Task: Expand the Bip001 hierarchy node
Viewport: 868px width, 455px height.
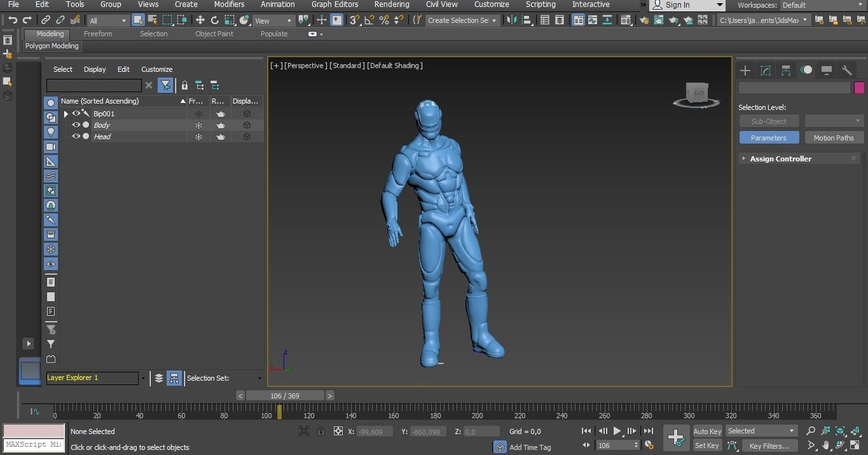Action: pyautogui.click(x=65, y=114)
